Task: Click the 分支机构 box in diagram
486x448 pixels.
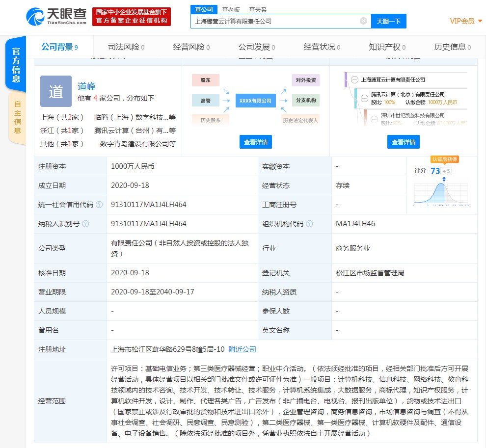Action: pos(306,101)
